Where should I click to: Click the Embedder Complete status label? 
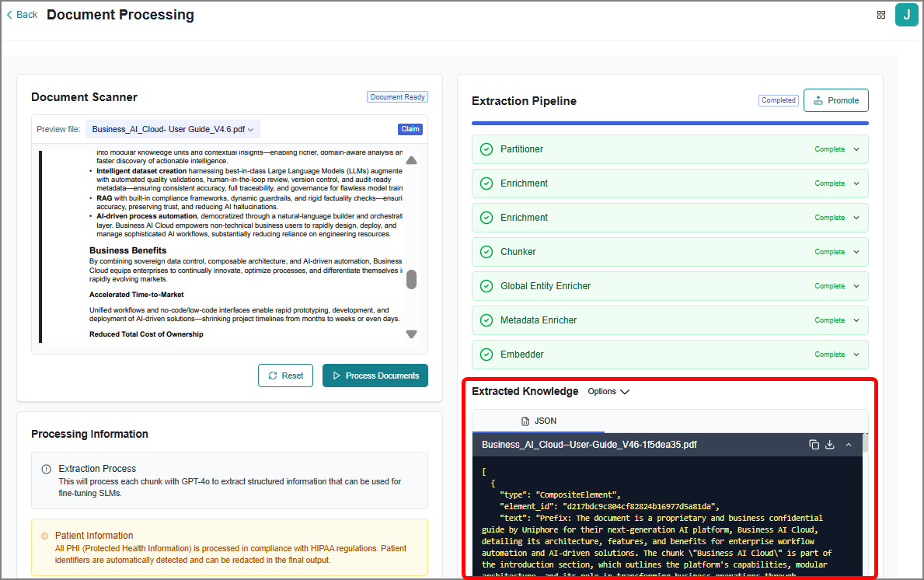click(829, 355)
